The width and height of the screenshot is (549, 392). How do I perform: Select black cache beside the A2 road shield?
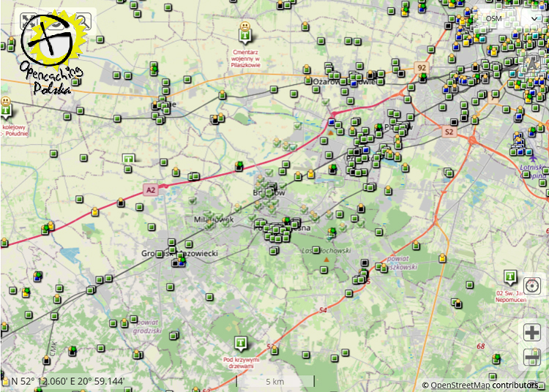click(121, 203)
